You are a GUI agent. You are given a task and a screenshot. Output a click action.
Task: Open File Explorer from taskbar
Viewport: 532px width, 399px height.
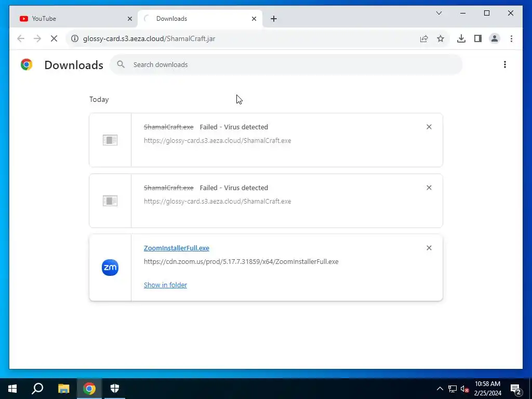click(x=63, y=389)
